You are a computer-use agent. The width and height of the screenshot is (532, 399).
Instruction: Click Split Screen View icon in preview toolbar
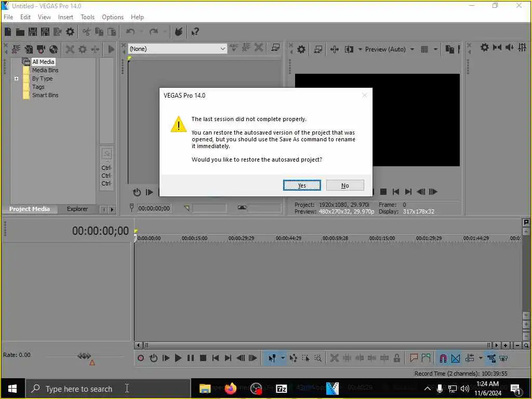[x=349, y=49]
